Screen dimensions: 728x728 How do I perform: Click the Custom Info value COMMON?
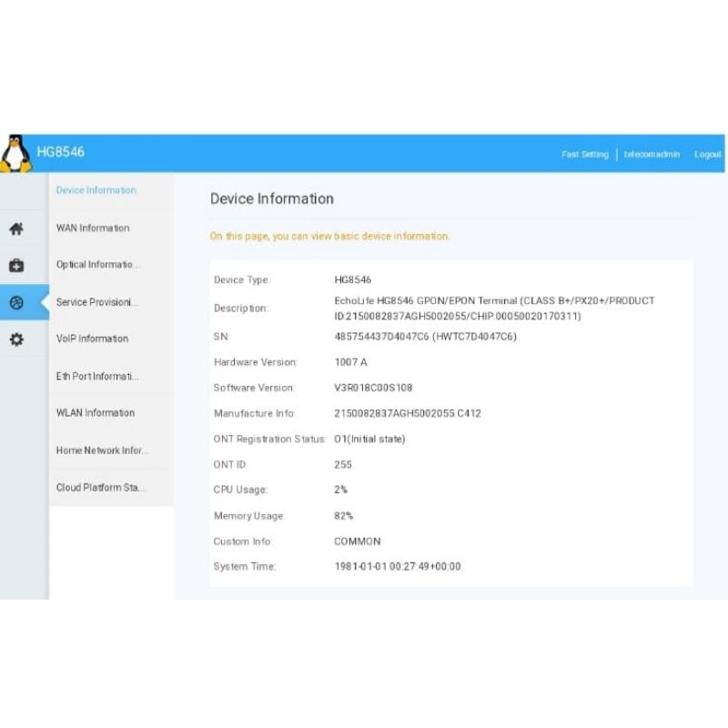point(358,541)
